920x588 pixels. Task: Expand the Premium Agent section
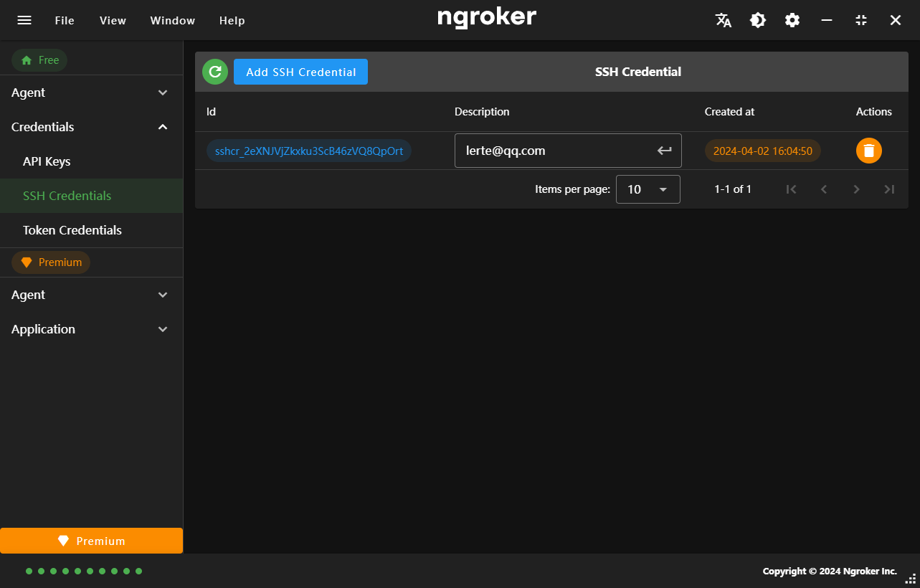point(91,295)
